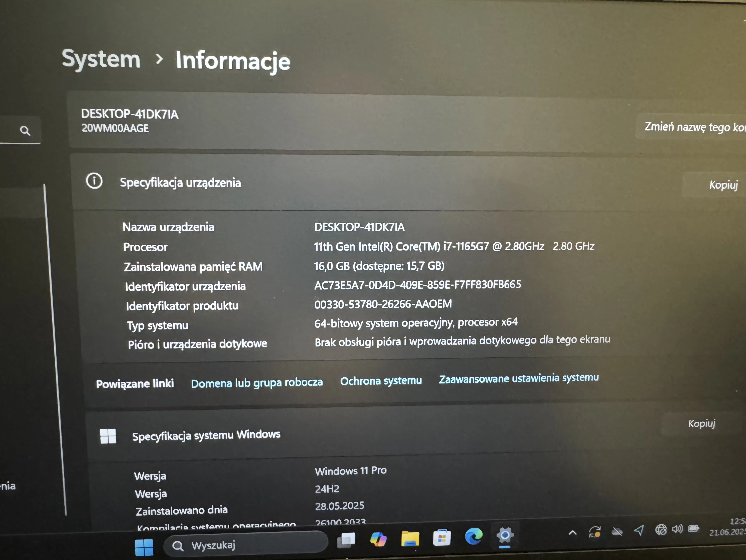
Task: Show hidden system tray icons
Action: [572, 533]
